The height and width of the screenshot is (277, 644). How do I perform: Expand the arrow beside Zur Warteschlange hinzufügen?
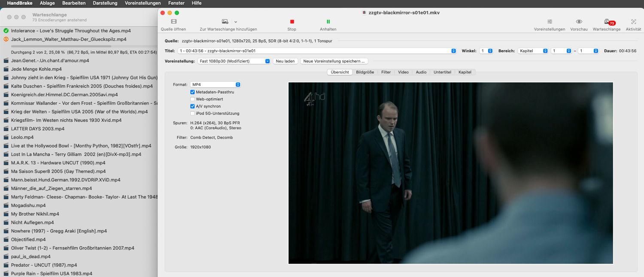pyautogui.click(x=236, y=22)
